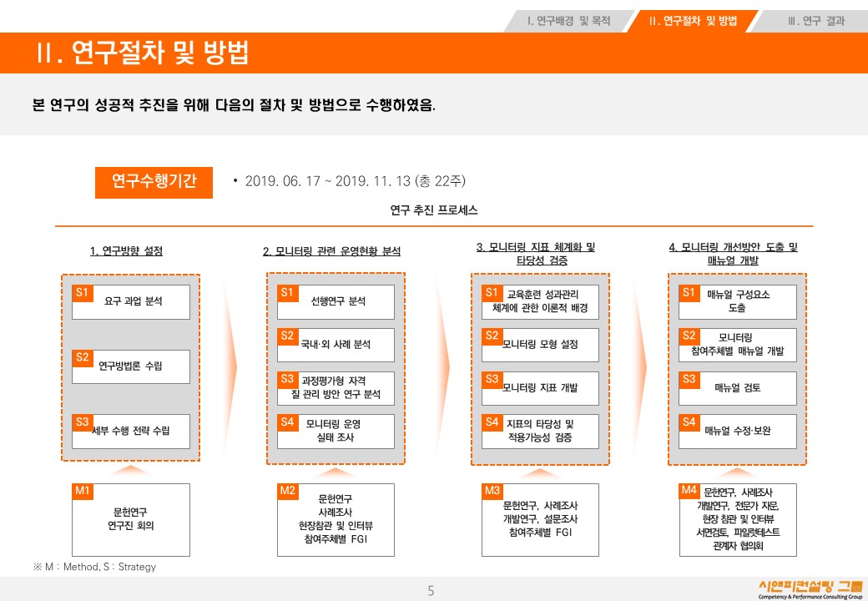The height and width of the screenshot is (601, 868).
Task: Open the 'I. 연구배경 및 목적' tab
Action: [x=568, y=21]
